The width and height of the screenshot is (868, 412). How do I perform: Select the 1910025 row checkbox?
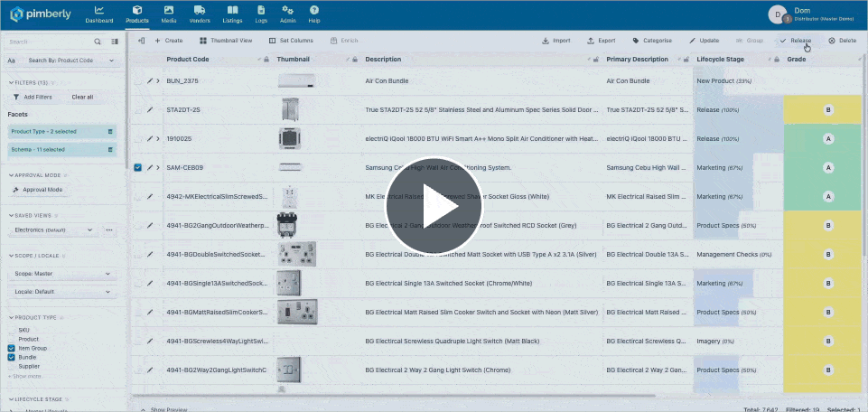(138, 138)
